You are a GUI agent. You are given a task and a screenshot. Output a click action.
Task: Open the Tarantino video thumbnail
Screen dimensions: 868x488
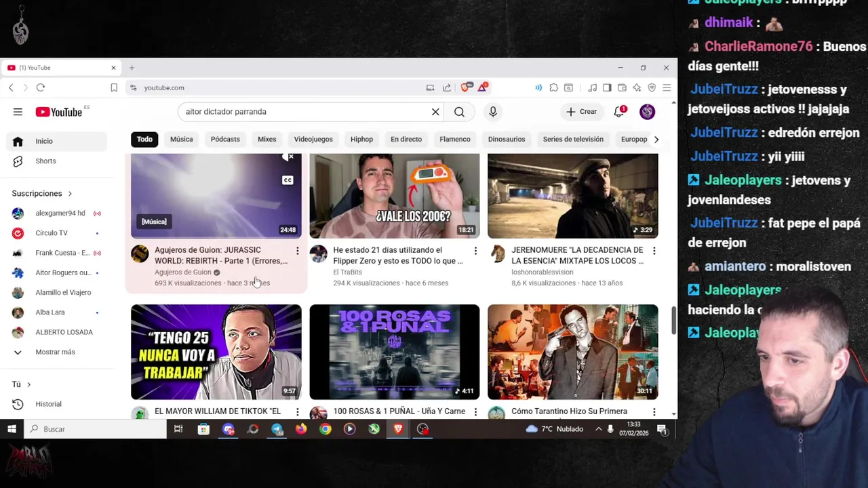[x=573, y=352]
